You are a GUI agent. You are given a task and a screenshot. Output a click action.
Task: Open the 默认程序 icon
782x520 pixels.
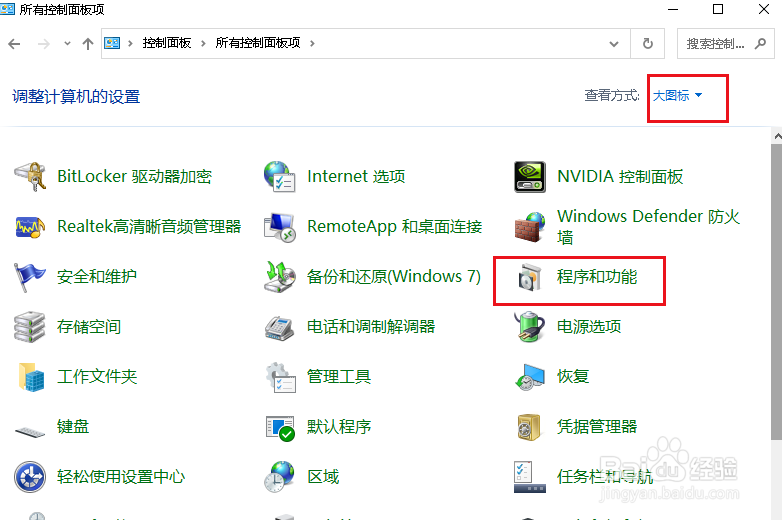(x=280, y=428)
